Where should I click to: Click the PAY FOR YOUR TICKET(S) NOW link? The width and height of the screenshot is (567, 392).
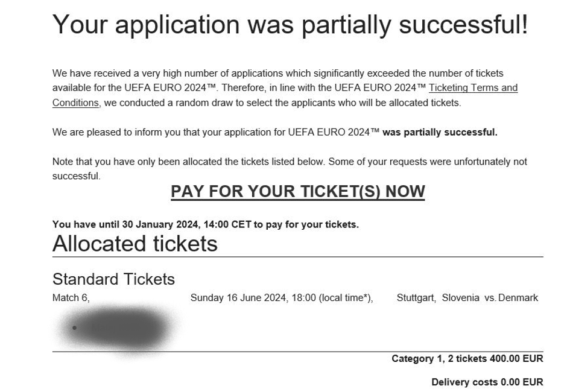coord(297,192)
